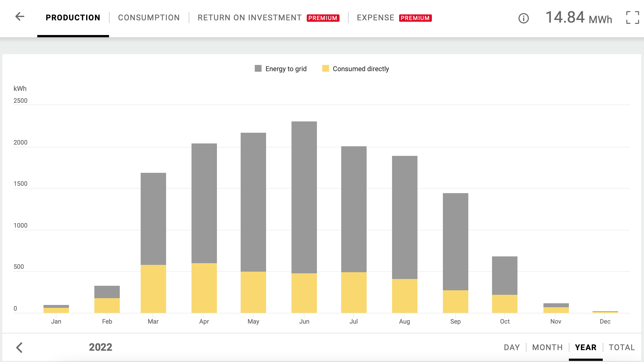The image size is (644, 362).
Task: Click the PREMIUM badge next to Expense
Action: pyautogui.click(x=415, y=18)
